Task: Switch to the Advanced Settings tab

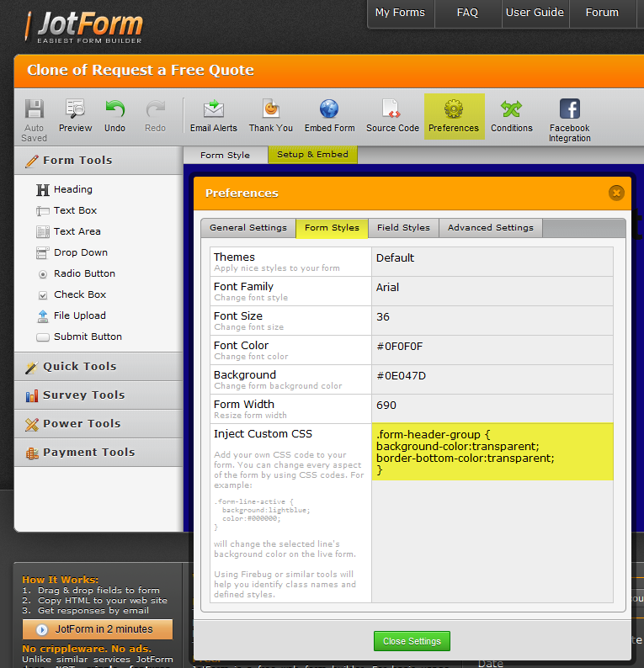Action: point(490,228)
